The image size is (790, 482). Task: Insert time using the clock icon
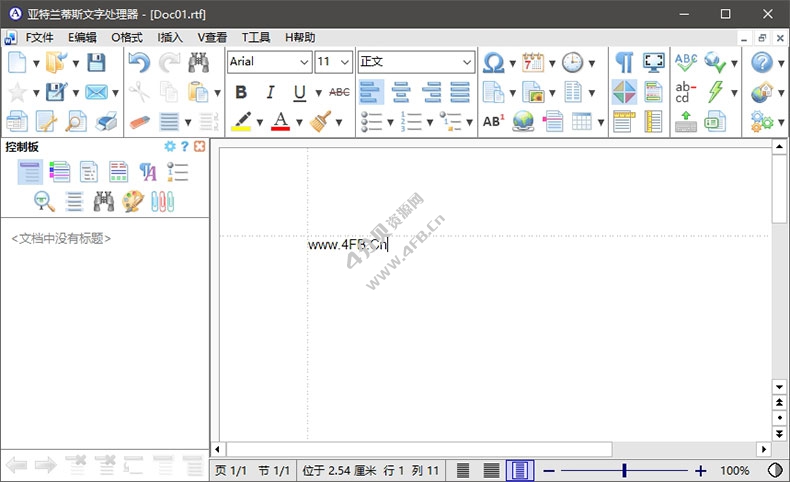point(572,62)
